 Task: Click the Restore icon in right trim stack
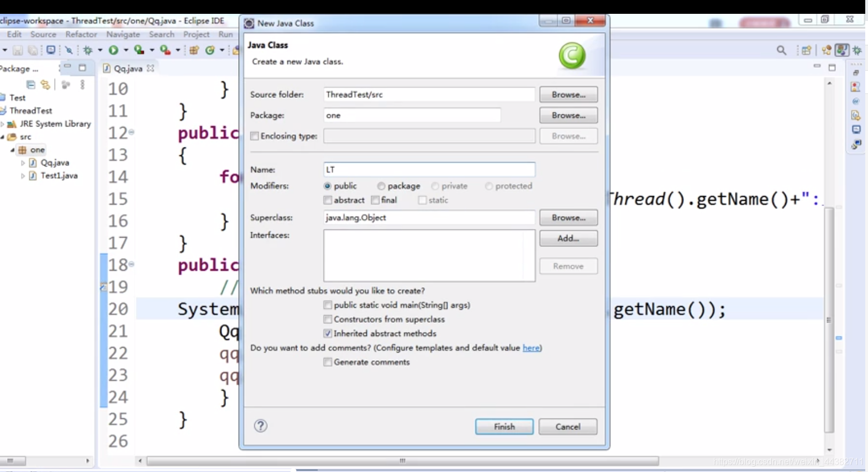tap(856, 73)
